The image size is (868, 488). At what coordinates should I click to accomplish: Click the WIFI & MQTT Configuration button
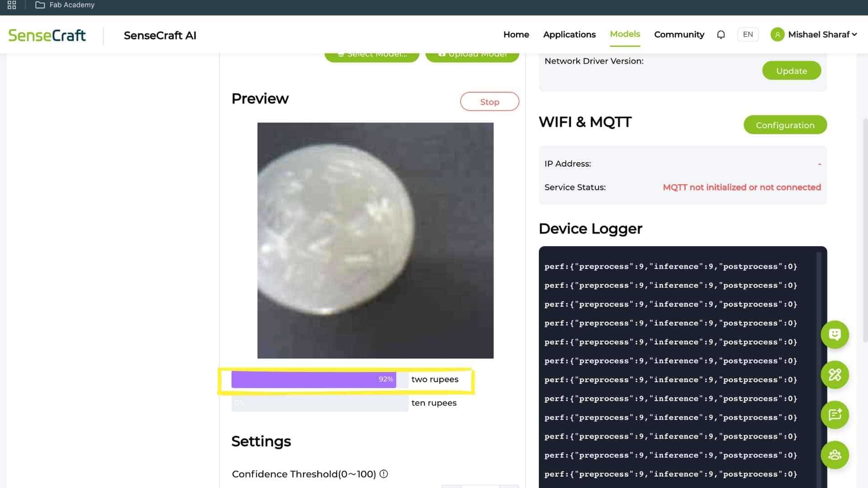click(785, 125)
